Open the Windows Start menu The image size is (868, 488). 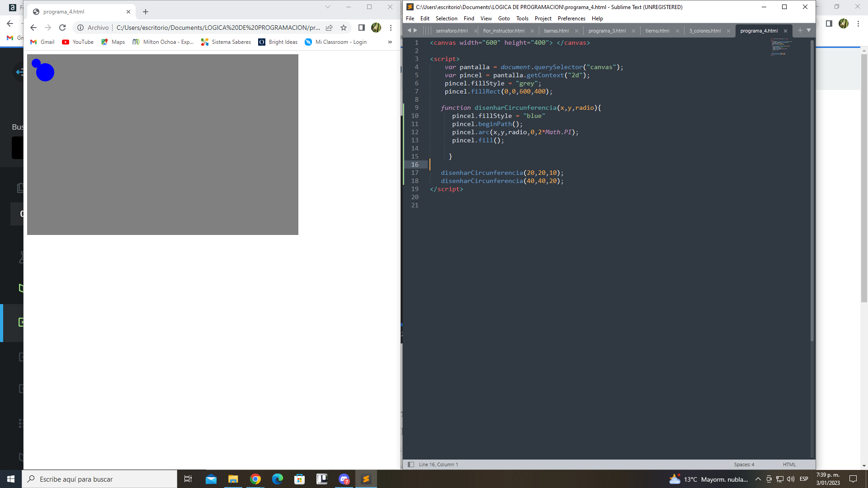[x=11, y=479]
